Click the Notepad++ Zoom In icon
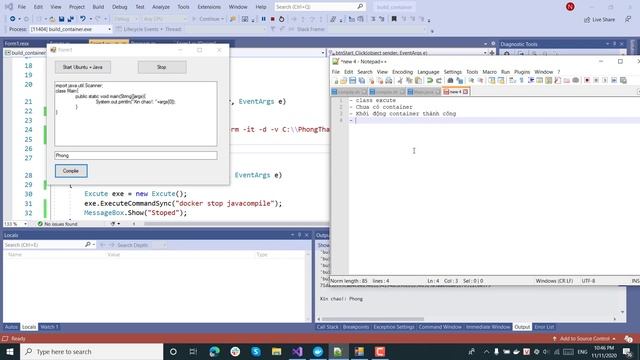 click(471, 80)
